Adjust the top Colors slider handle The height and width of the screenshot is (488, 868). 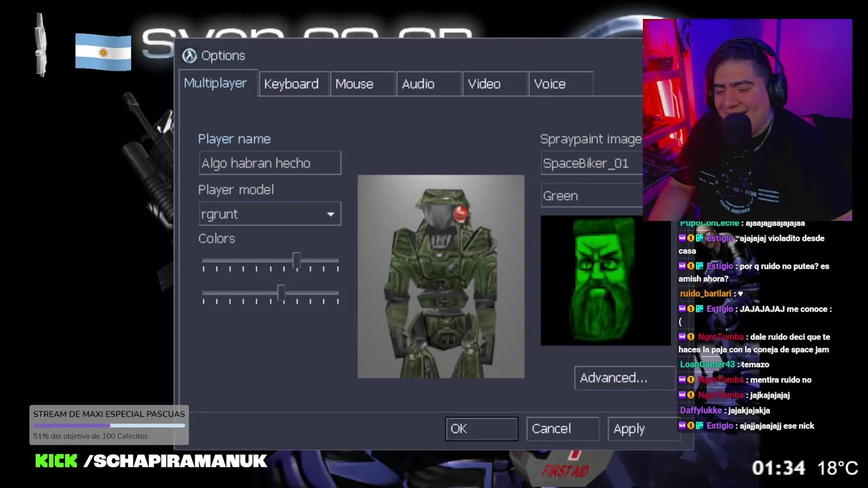[x=296, y=261]
